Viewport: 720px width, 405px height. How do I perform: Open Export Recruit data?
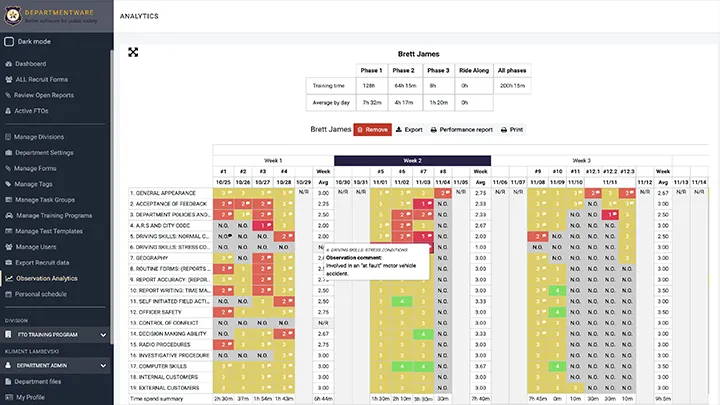44,262
